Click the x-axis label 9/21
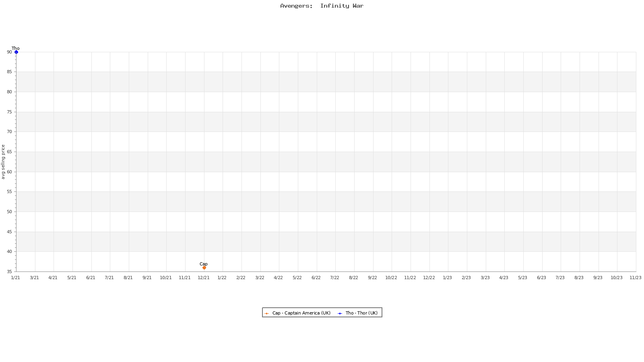This screenshot has height=362, width=644. (147, 278)
